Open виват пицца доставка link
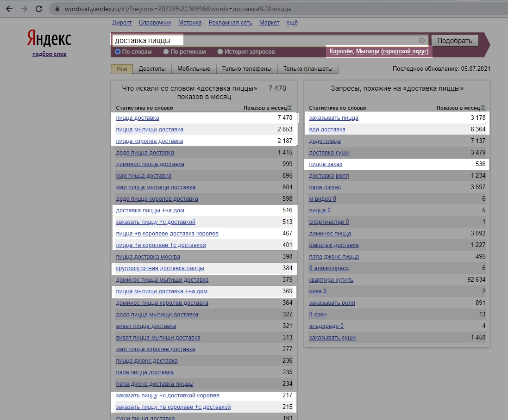The height and width of the screenshot is (420, 508). pos(146,326)
